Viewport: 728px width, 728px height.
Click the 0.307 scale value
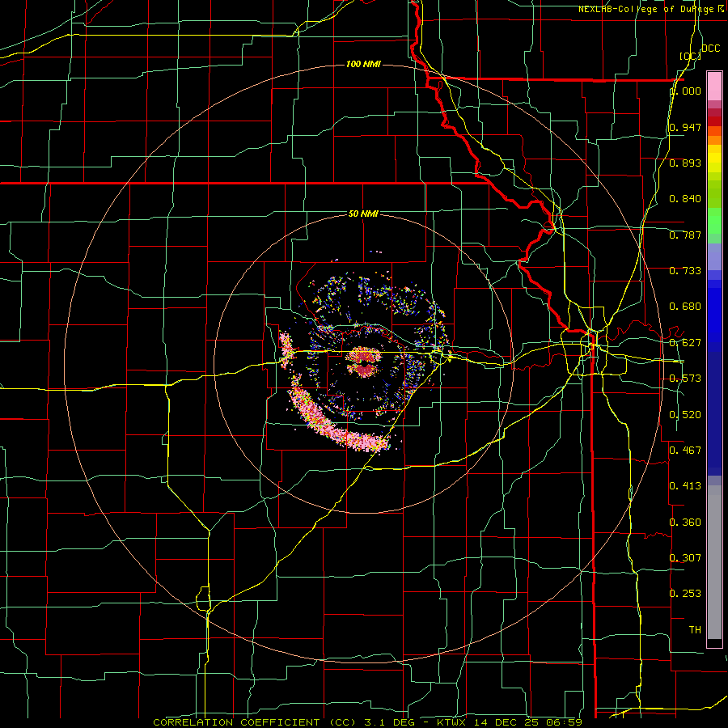[x=685, y=558]
